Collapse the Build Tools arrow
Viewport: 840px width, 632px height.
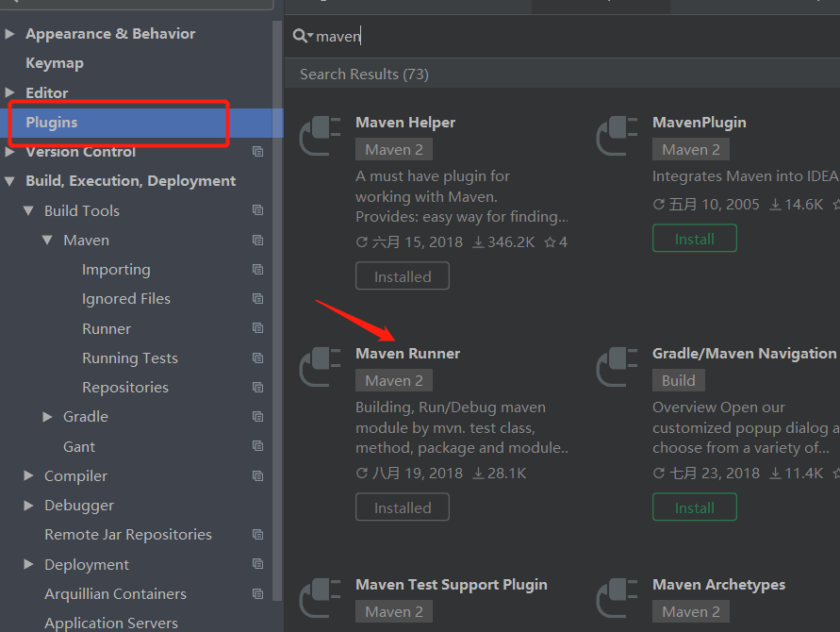28,210
